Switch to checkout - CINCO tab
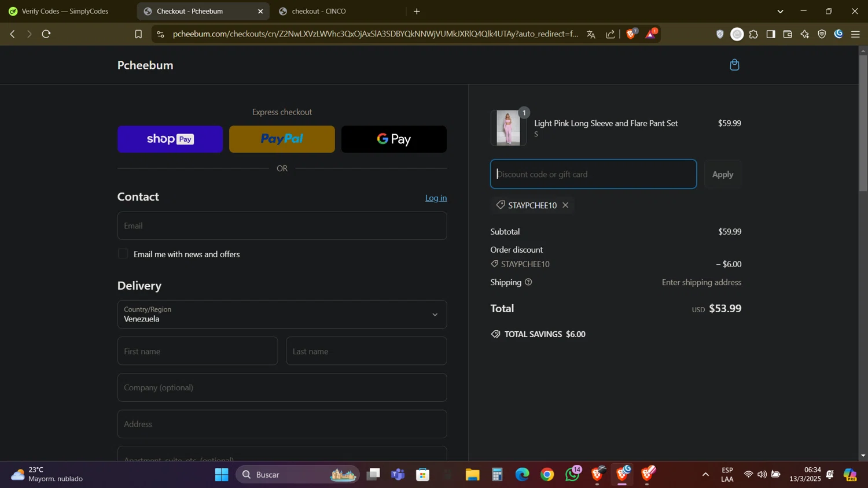868x488 pixels. 339,11
